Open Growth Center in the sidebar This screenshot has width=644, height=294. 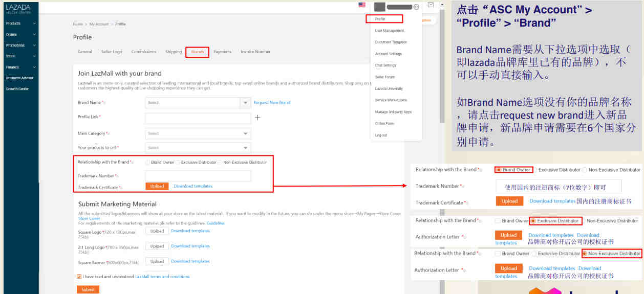coord(17,89)
